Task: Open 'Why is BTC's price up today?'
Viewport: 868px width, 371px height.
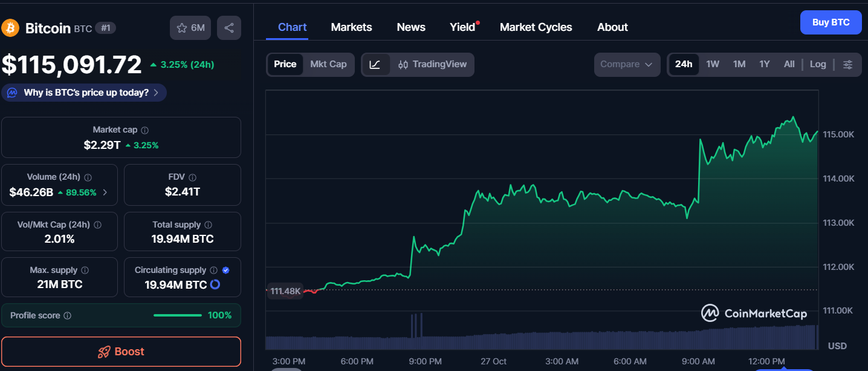Action: pos(84,93)
